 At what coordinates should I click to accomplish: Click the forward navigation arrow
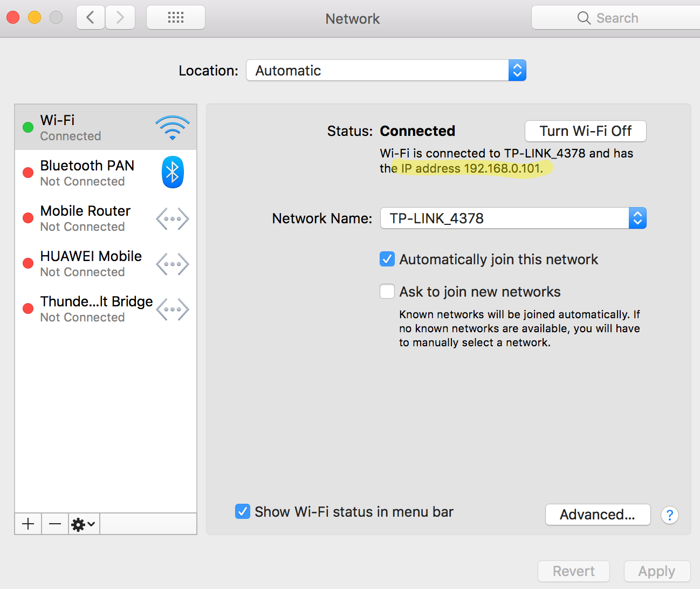[x=120, y=18]
